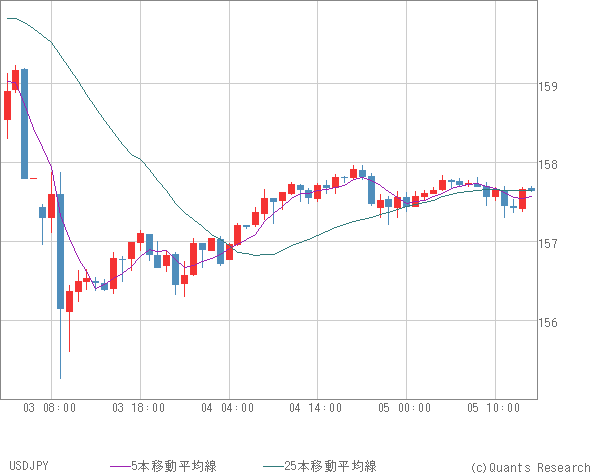The image size is (600, 475).
Task: Click the 03 08:00 time label
Action: click(x=49, y=408)
